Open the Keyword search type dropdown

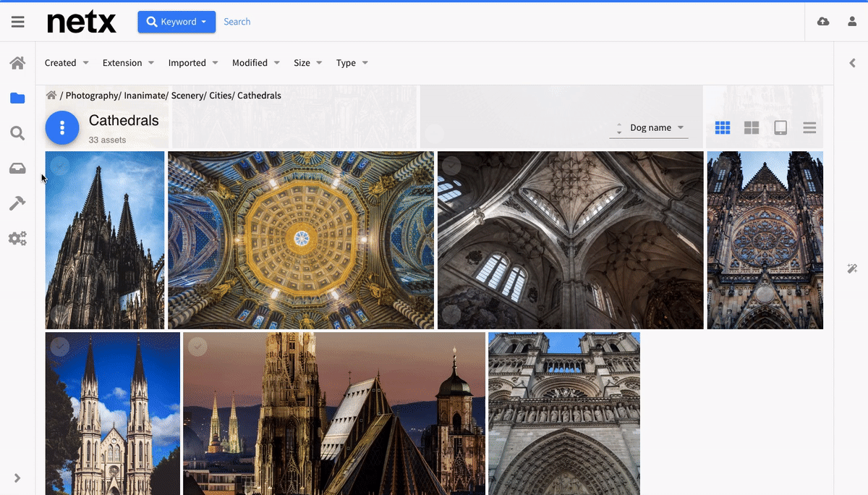point(176,22)
